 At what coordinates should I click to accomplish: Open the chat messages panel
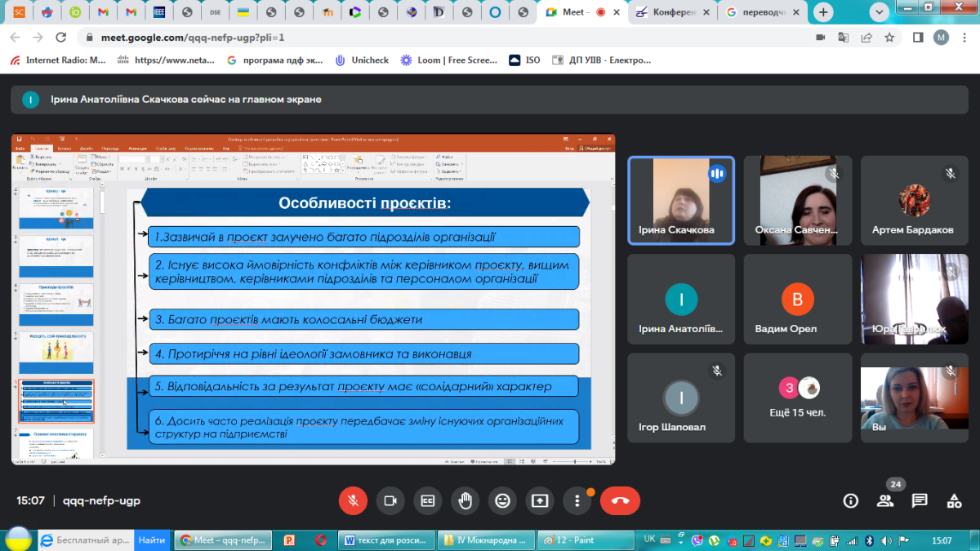920,500
